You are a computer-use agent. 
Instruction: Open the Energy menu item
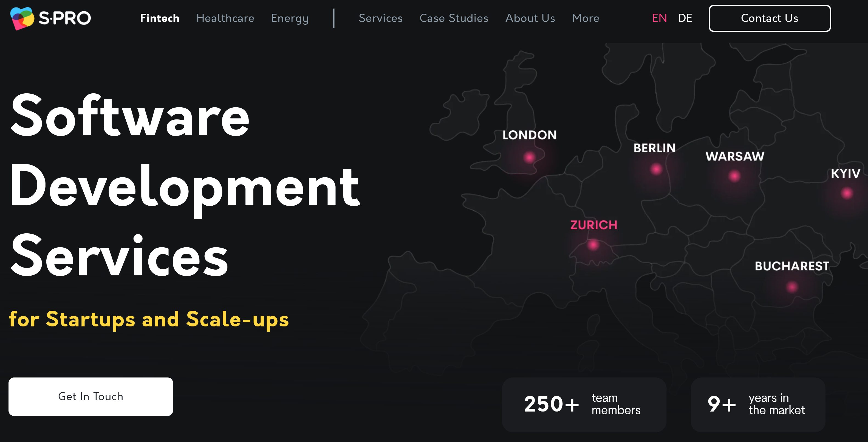(x=290, y=19)
